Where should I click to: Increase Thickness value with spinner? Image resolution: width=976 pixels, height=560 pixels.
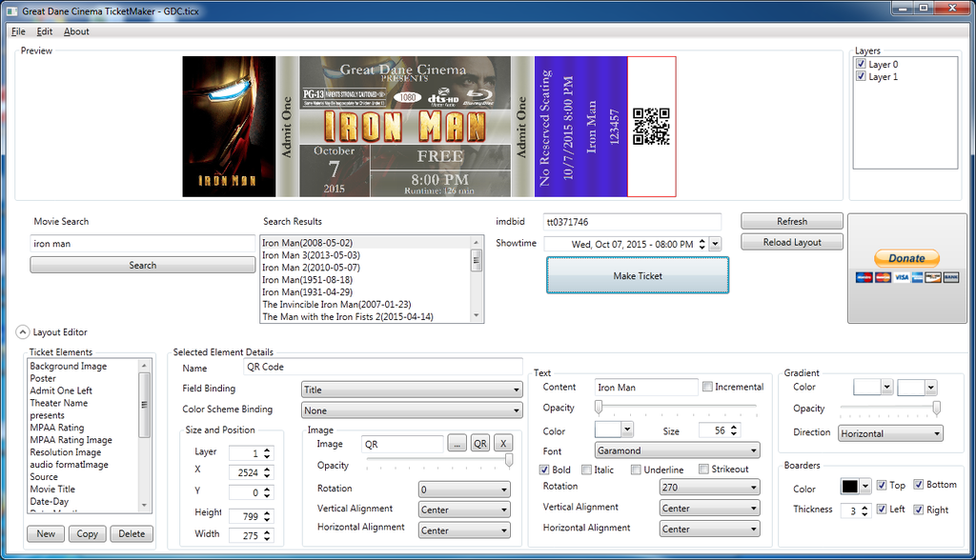pyautogui.click(x=864, y=508)
